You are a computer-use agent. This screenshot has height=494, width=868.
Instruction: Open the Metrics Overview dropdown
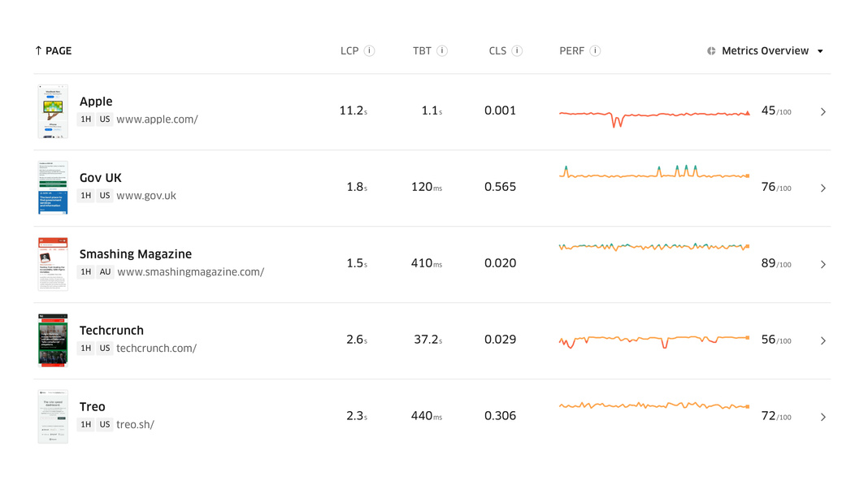pos(820,51)
